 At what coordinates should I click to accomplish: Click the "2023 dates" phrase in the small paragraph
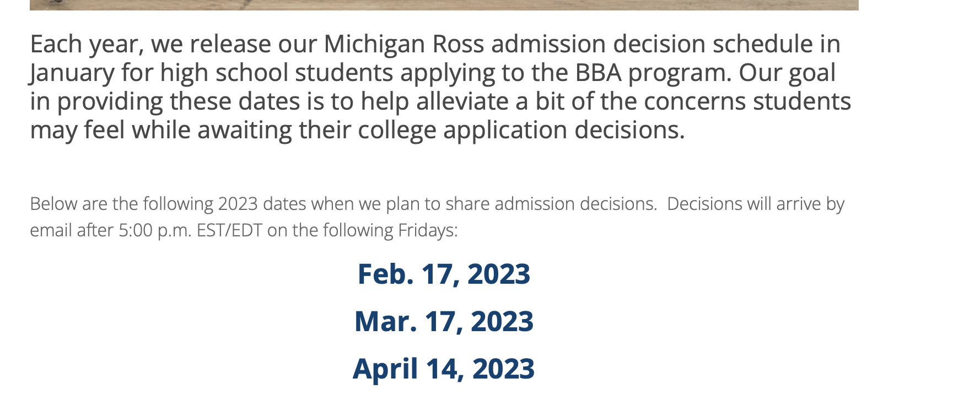262,204
